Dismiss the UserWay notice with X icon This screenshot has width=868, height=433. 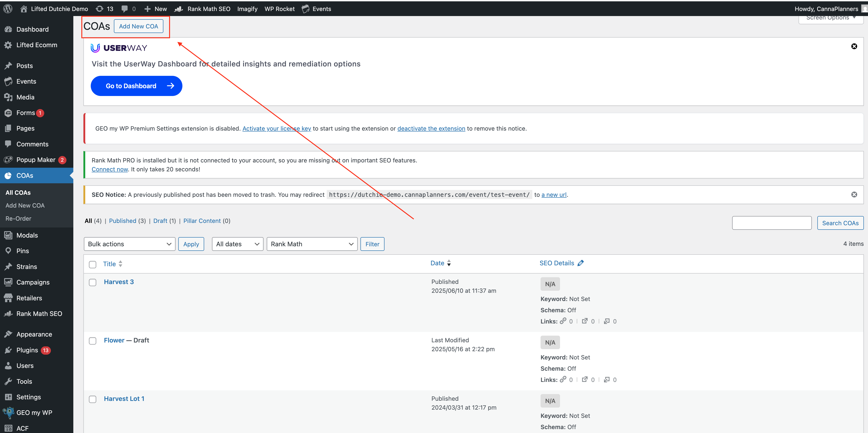point(854,46)
